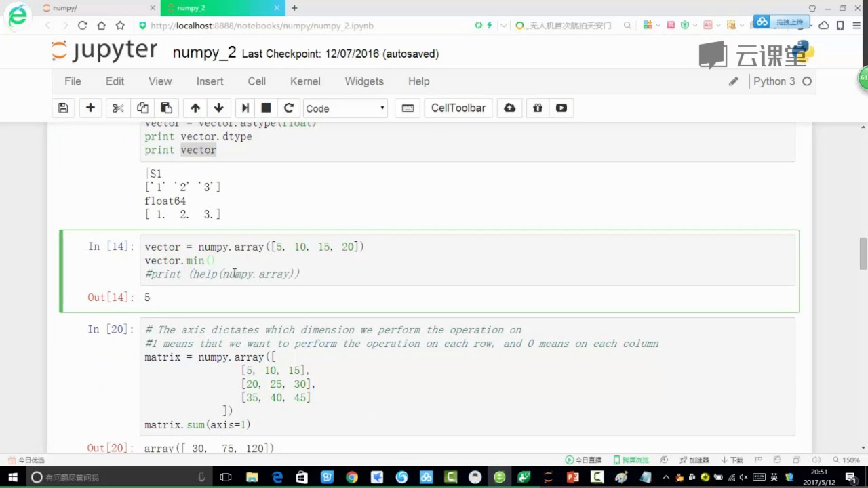This screenshot has height=488, width=868.
Task: Click the Python 3 kernel name
Action: tap(774, 81)
